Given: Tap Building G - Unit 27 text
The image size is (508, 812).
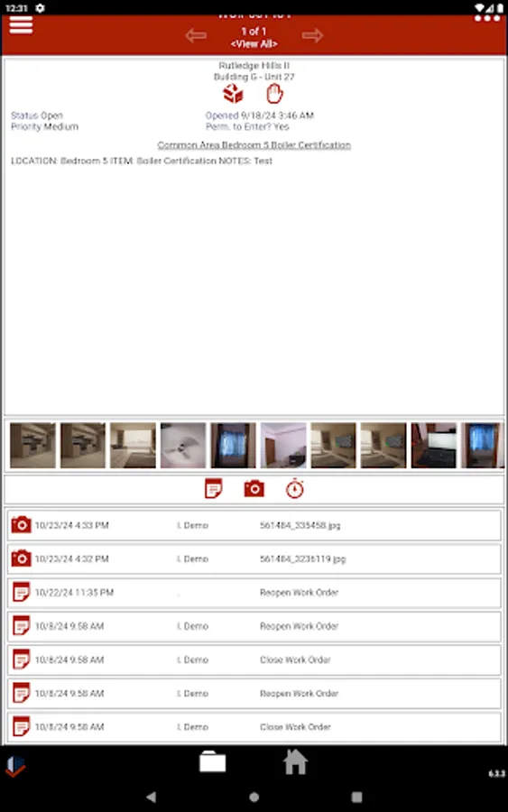Looking at the screenshot, I should tap(254, 78).
